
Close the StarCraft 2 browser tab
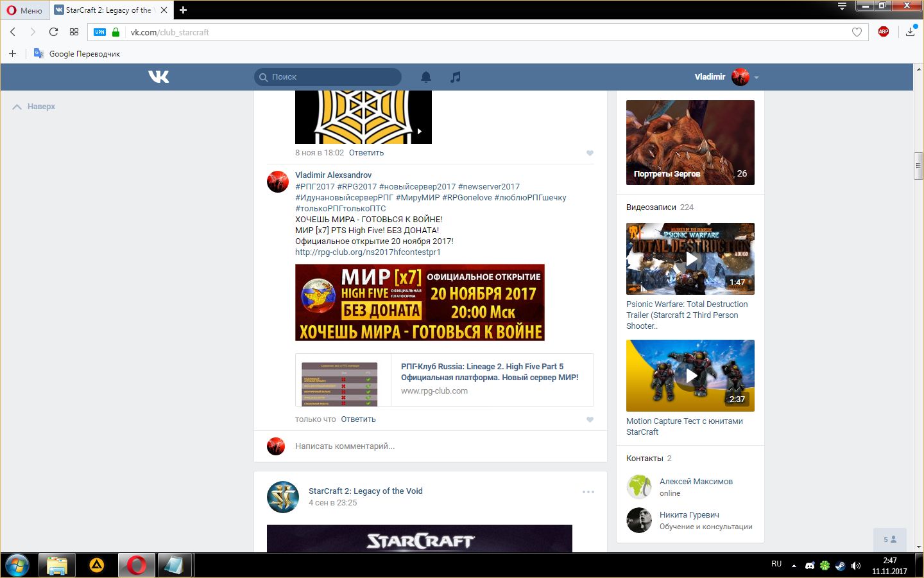(164, 10)
